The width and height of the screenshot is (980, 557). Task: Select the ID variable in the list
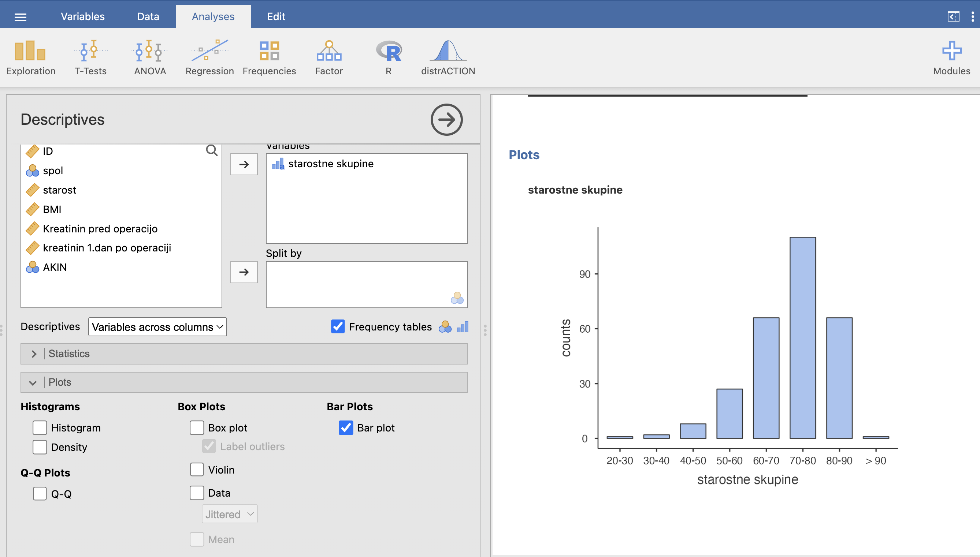tap(121, 151)
